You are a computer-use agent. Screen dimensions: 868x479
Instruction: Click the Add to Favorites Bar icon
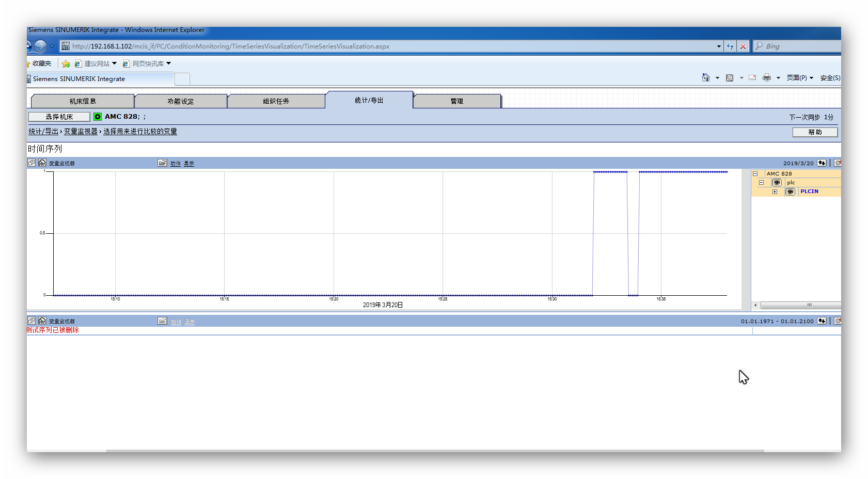pyautogui.click(x=66, y=63)
